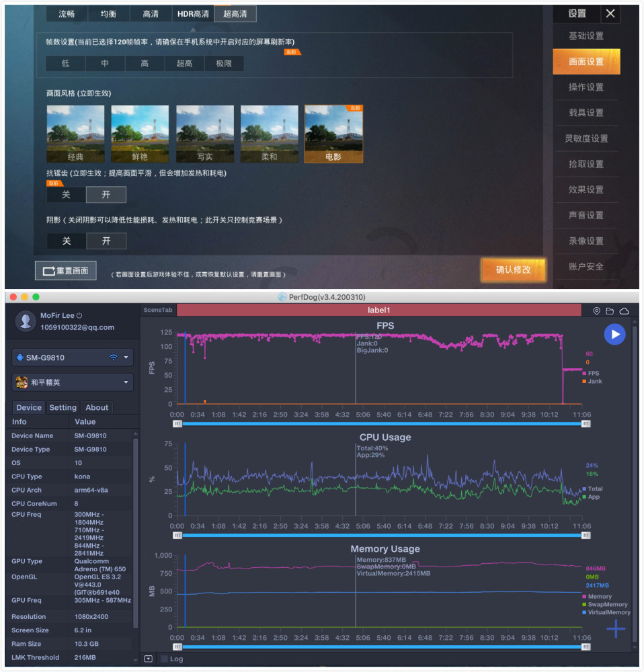The height and width of the screenshot is (672, 644).
Task: Click the location pin icon in PerfDog
Action: [x=596, y=311]
